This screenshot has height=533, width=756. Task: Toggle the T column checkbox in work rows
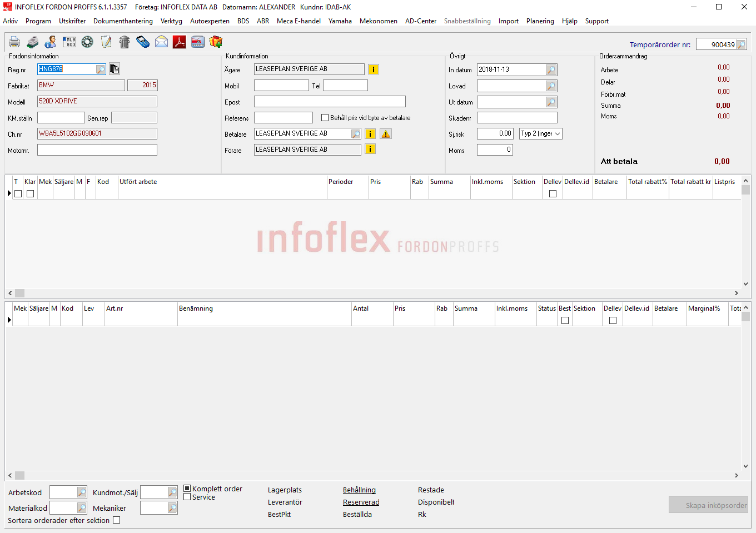pos(18,194)
